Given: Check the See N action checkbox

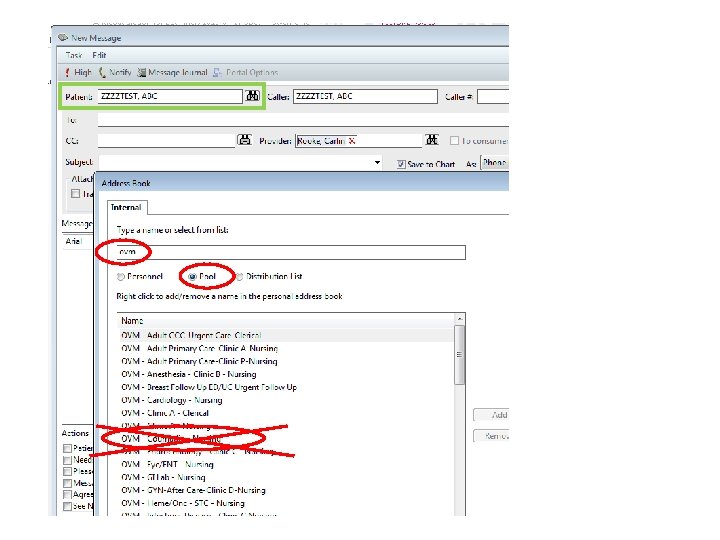Looking at the screenshot, I should [67, 506].
